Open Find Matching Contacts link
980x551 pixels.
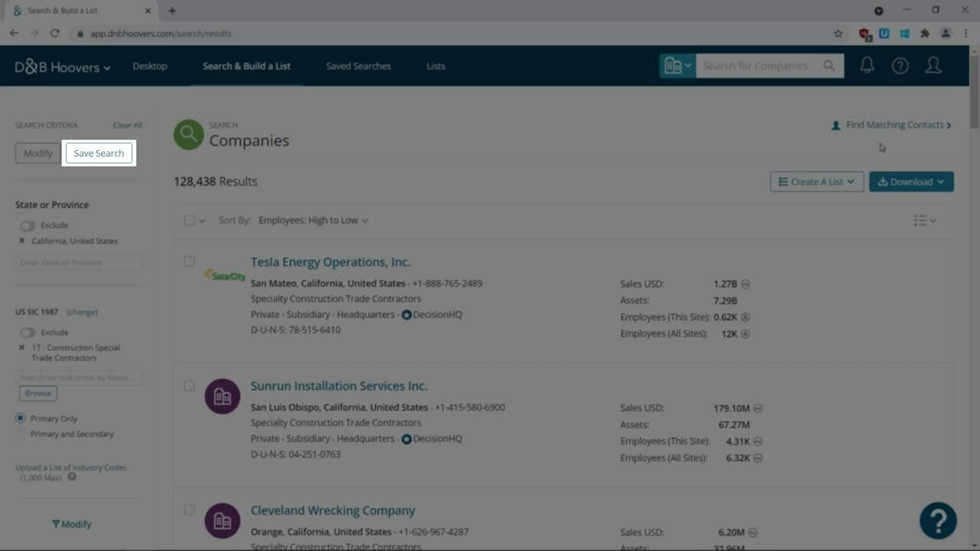coord(892,125)
